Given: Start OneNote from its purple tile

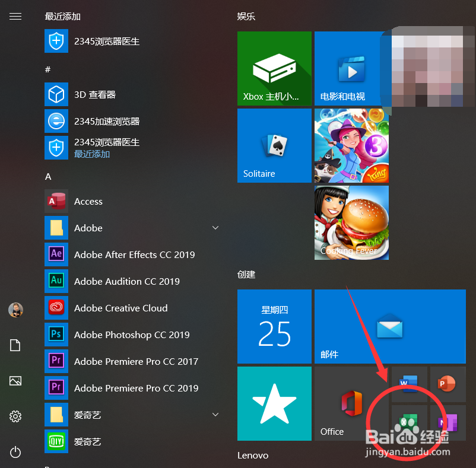Looking at the screenshot, I should click(447, 422).
